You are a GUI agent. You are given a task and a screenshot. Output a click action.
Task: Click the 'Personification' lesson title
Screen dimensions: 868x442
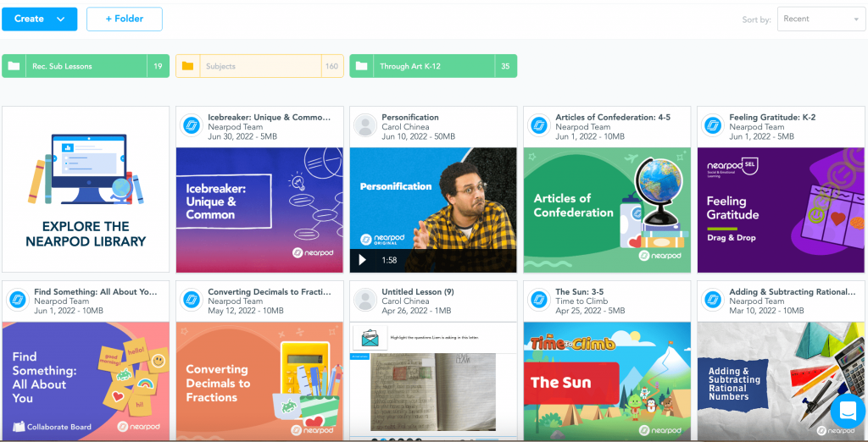[x=410, y=118]
